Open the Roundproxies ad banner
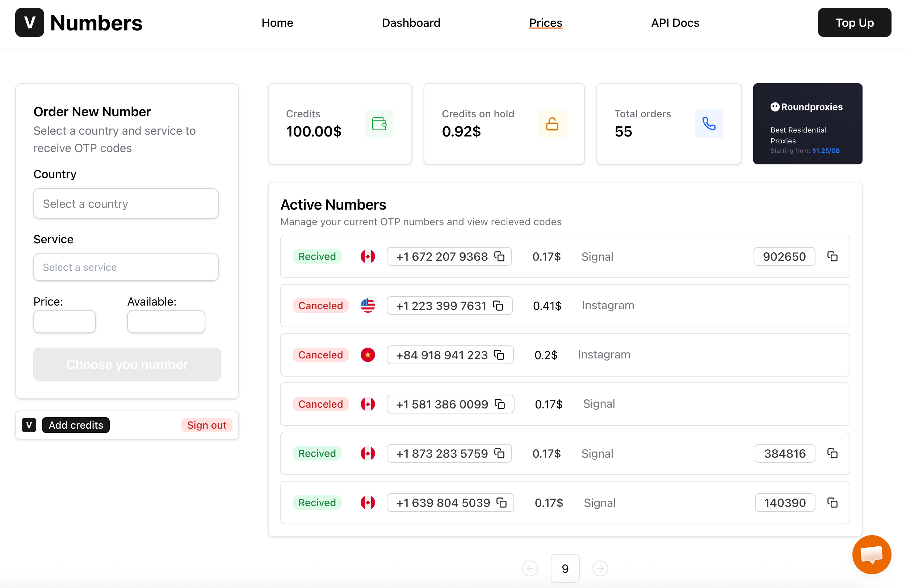906x588 pixels. [808, 124]
